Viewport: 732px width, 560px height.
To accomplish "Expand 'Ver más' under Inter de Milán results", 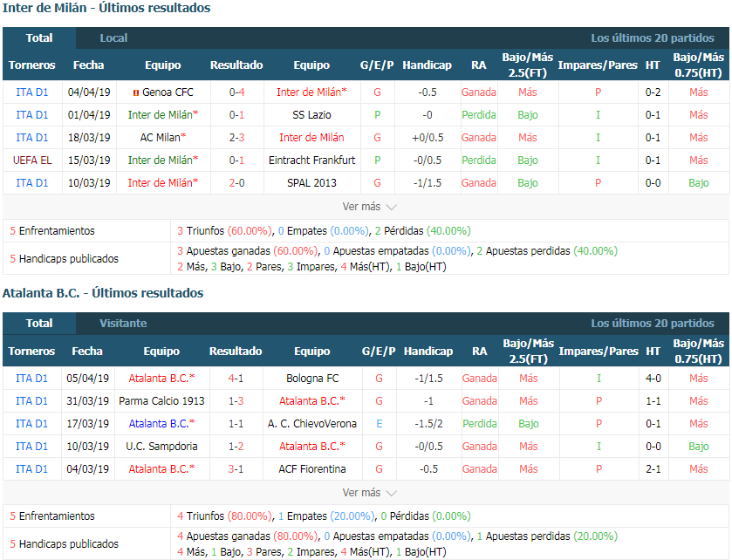I will 369,206.
